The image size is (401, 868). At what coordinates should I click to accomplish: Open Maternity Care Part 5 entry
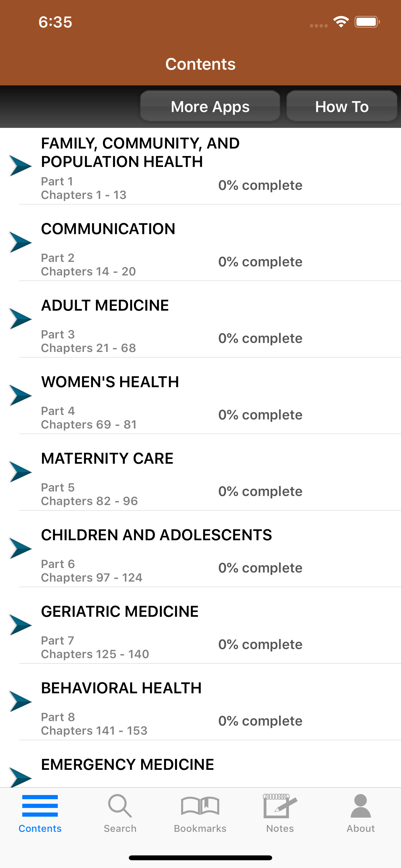coord(200,472)
